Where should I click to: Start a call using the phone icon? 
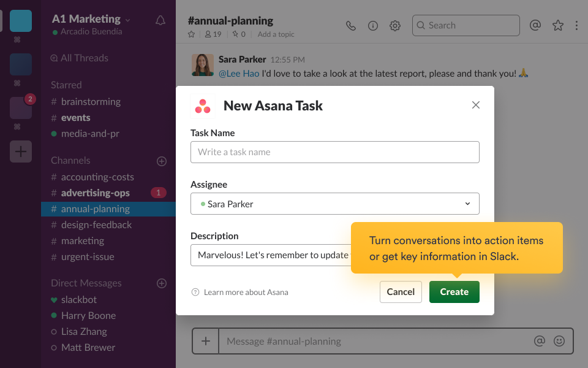pos(350,25)
